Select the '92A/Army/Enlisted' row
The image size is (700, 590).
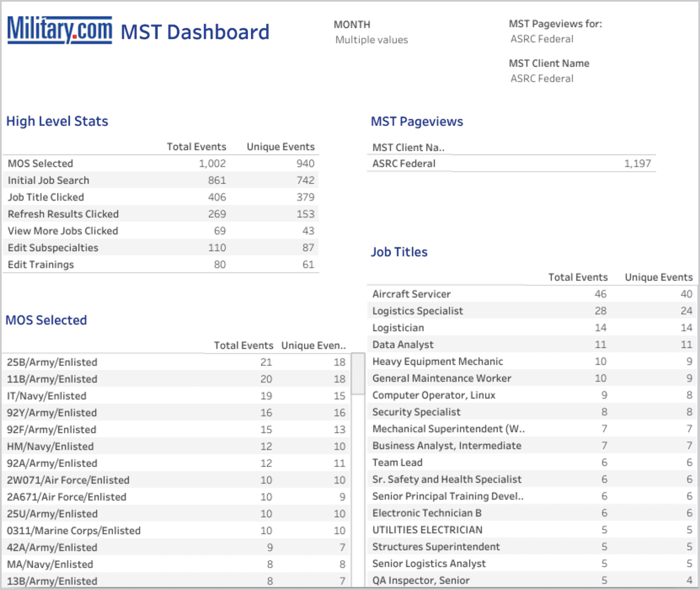tap(176, 463)
